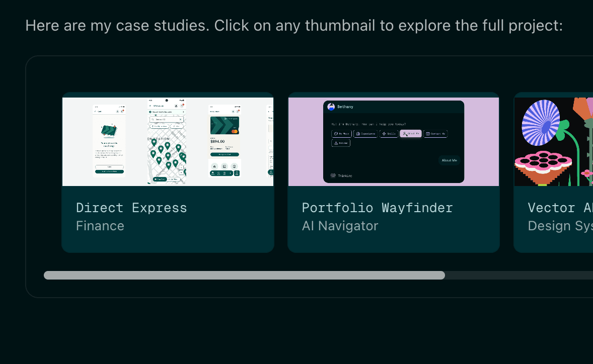Click the Bethany avatar icon in preview
This screenshot has width=593, height=364.
[x=331, y=107]
